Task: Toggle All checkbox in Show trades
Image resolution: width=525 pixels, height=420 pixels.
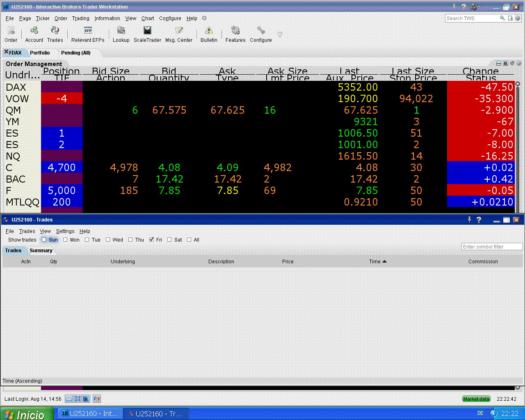Action: pyautogui.click(x=189, y=240)
